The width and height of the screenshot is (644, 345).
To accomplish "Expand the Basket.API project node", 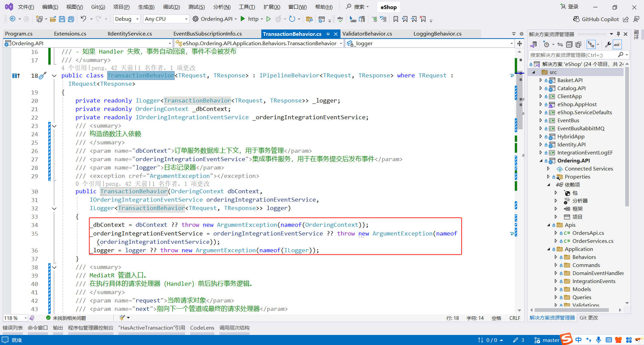I will click(540, 80).
